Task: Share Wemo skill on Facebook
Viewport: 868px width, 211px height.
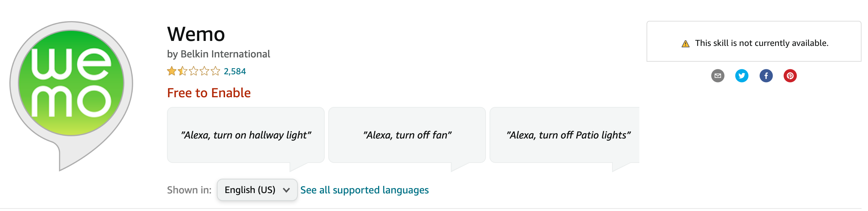Action: point(766,76)
